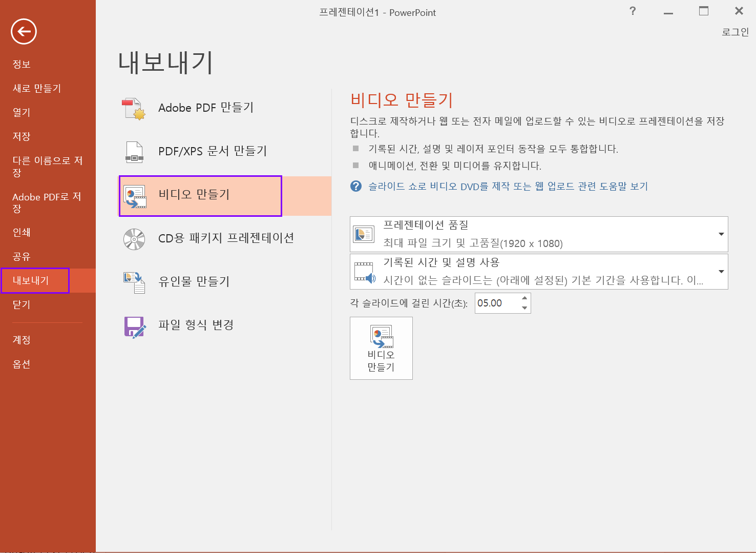756x553 pixels.
Task: Select 유인물 만들기 option
Action: pyautogui.click(x=225, y=282)
